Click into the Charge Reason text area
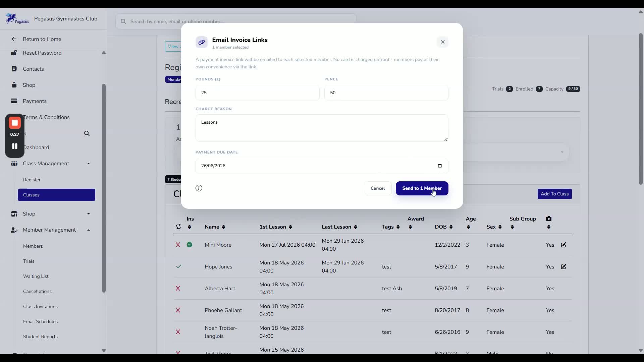This screenshot has height=362, width=644. click(322, 128)
